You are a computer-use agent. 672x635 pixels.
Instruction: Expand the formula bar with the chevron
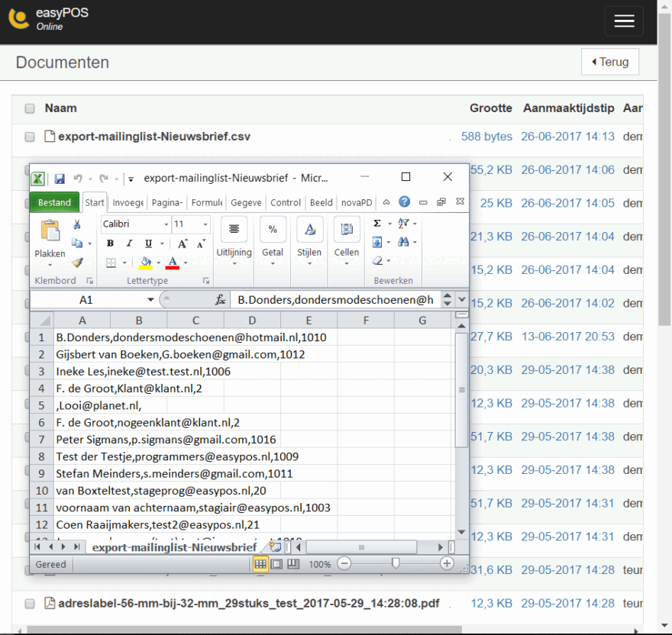[x=461, y=299]
